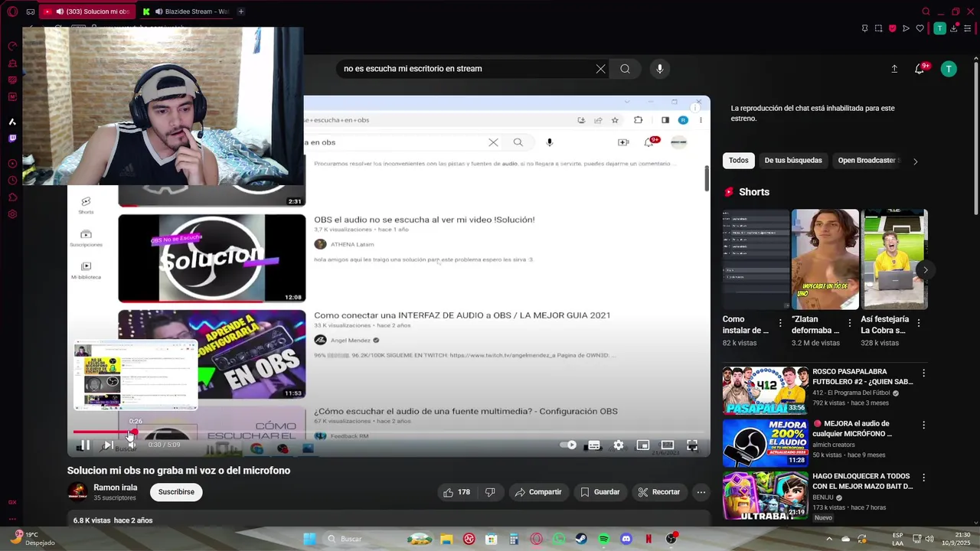Open YouTube create upload icon
This screenshot has width=980, height=551.
coord(894,69)
